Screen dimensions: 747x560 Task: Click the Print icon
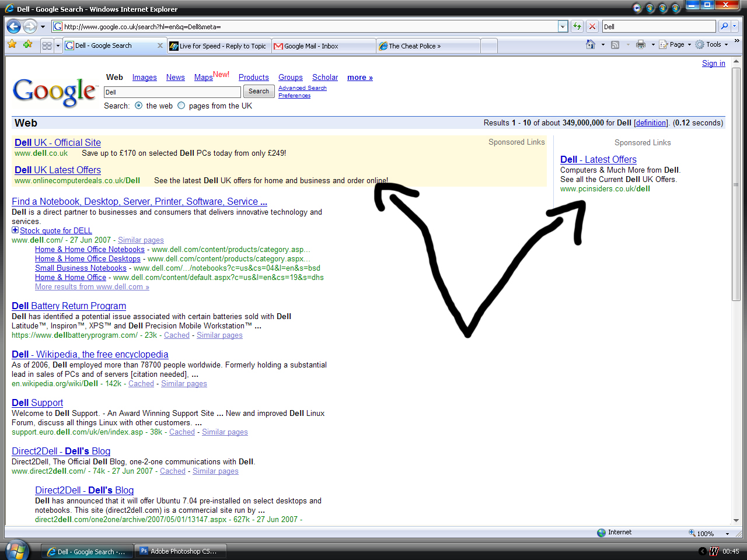point(641,44)
